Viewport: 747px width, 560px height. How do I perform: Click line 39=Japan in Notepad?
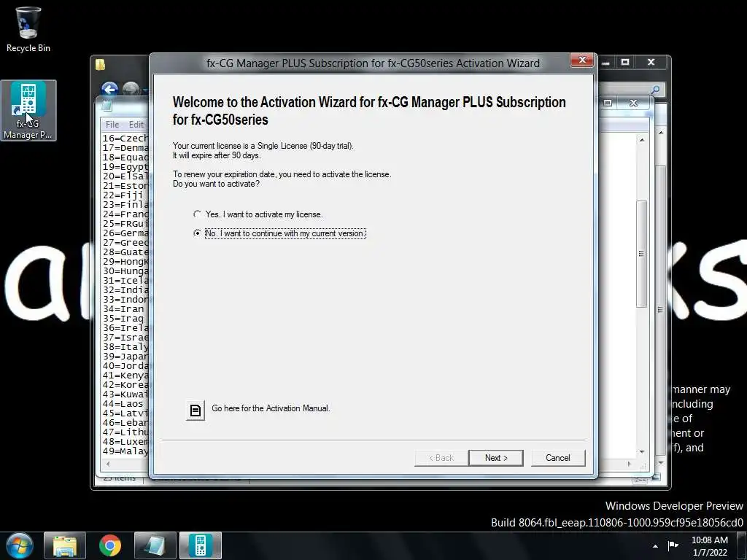(125, 357)
